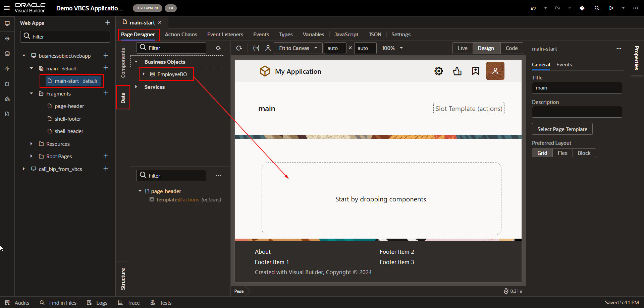Collapse the Fragments folder
644x308 pixels.
point(31,94)
